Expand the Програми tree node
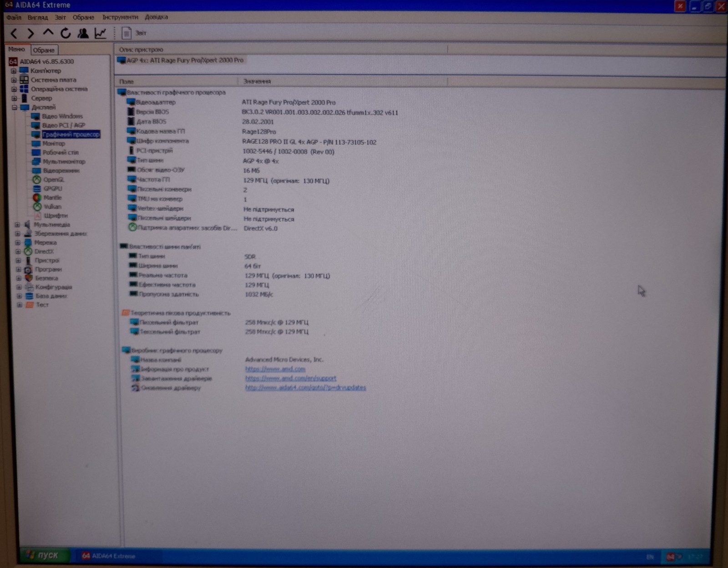This screenshot has width=728, height=568. (x=18, y=269)
